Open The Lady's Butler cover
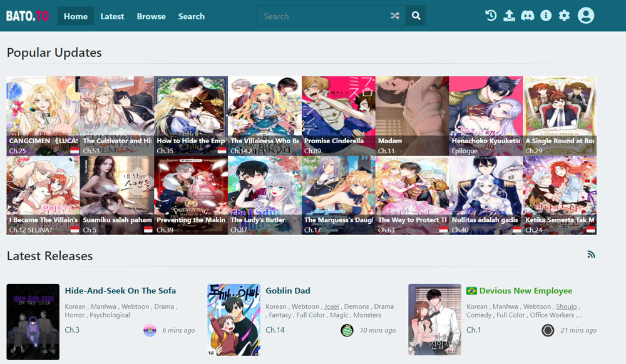Viewport: 626px width, 364px height. [265, 195]
